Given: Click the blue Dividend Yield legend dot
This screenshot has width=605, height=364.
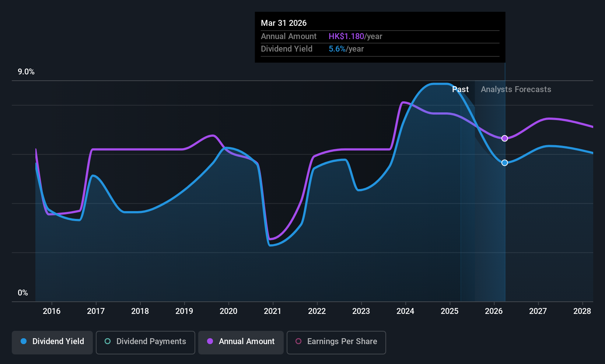Looking at the screenshot, I should [x=24, y=341].
